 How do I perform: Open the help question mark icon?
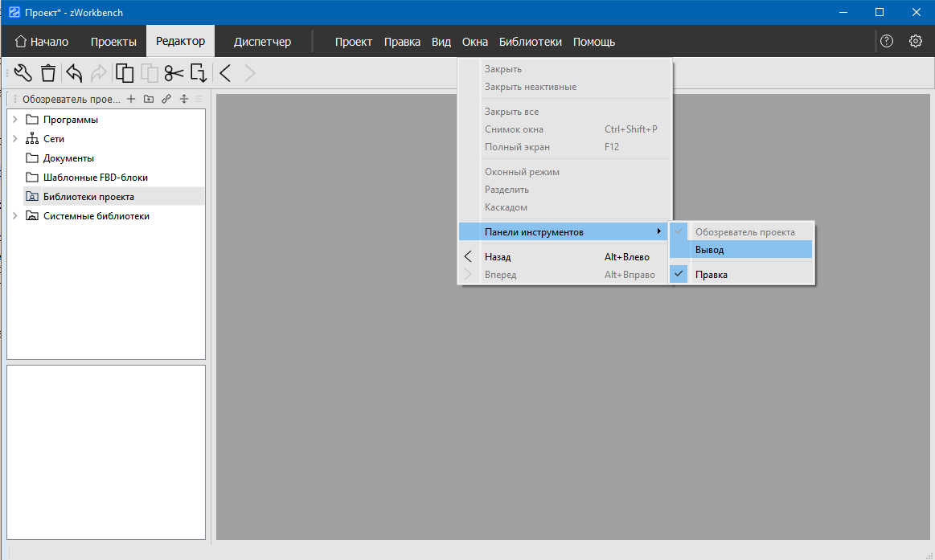tap(887, 42)
